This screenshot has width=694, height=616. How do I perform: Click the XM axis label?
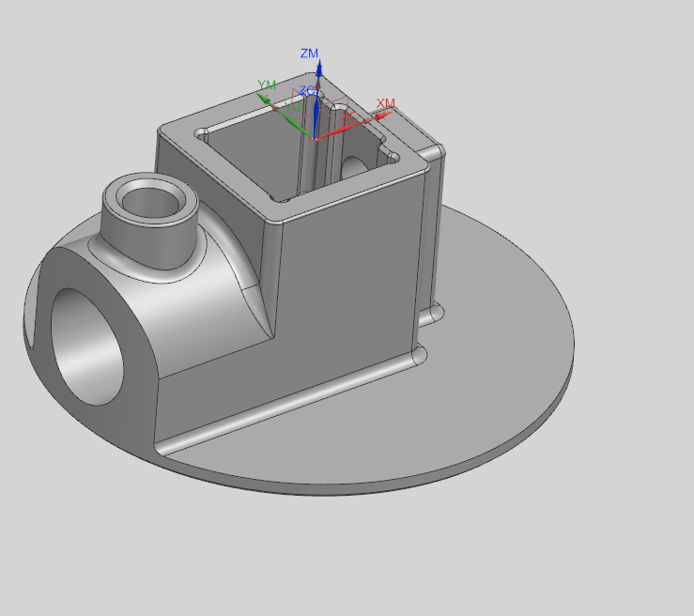(386, 103)
